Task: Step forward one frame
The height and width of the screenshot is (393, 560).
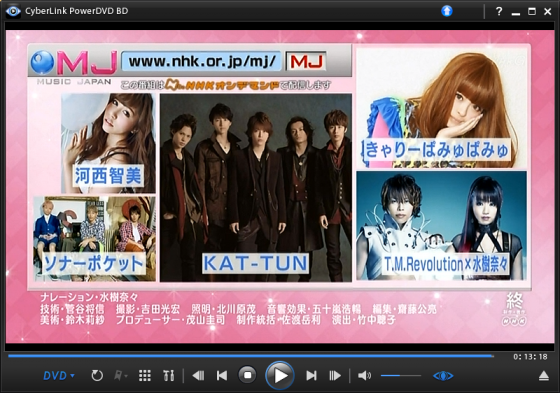Action: (335, 375)
